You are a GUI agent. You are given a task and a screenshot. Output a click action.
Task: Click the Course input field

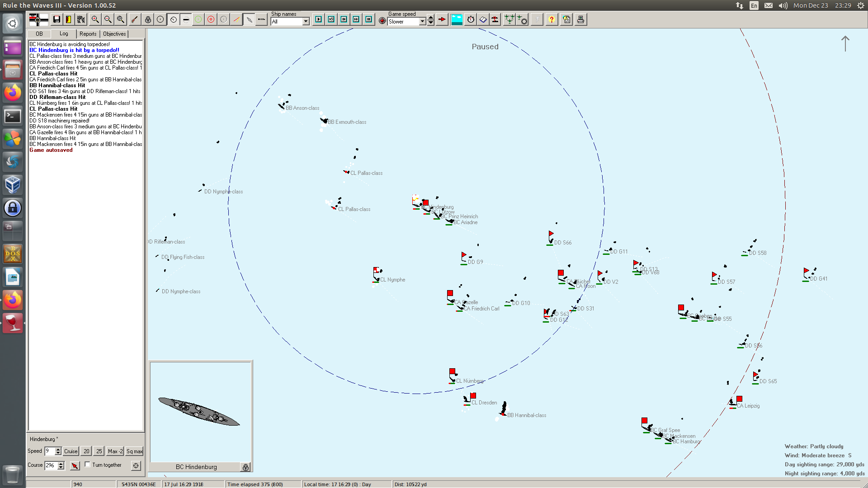(51, 465)
